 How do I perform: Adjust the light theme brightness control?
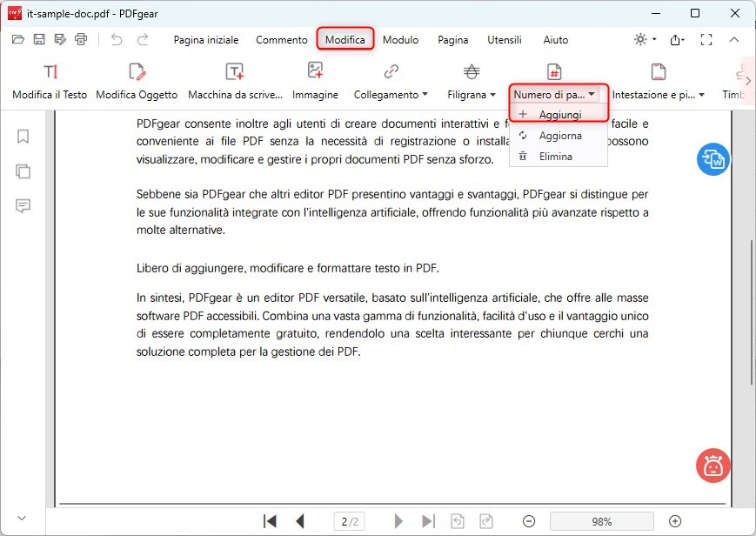point(641,39)
